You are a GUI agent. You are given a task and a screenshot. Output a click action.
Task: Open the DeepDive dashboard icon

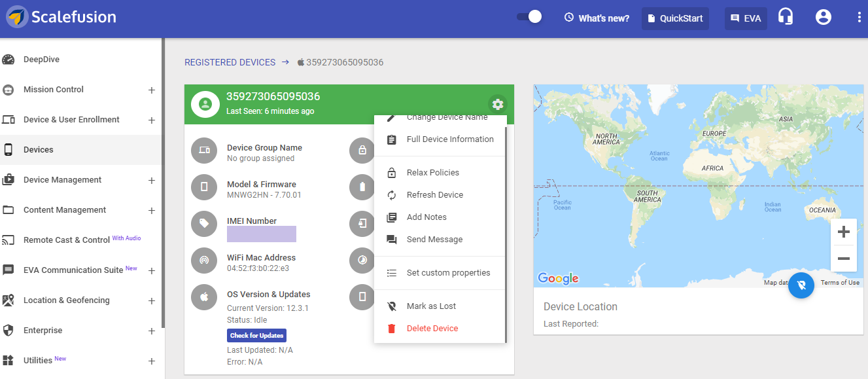9,60
